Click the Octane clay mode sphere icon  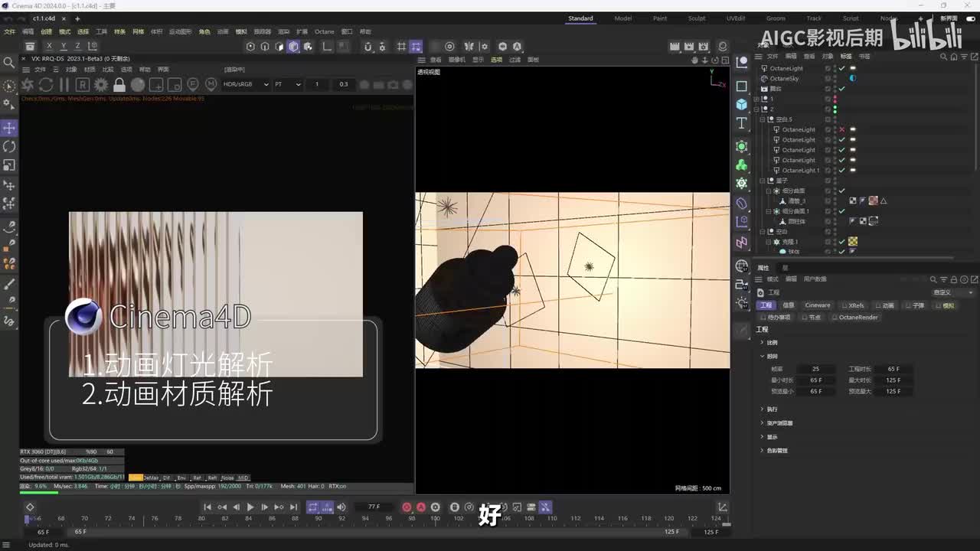click(138, 84)
